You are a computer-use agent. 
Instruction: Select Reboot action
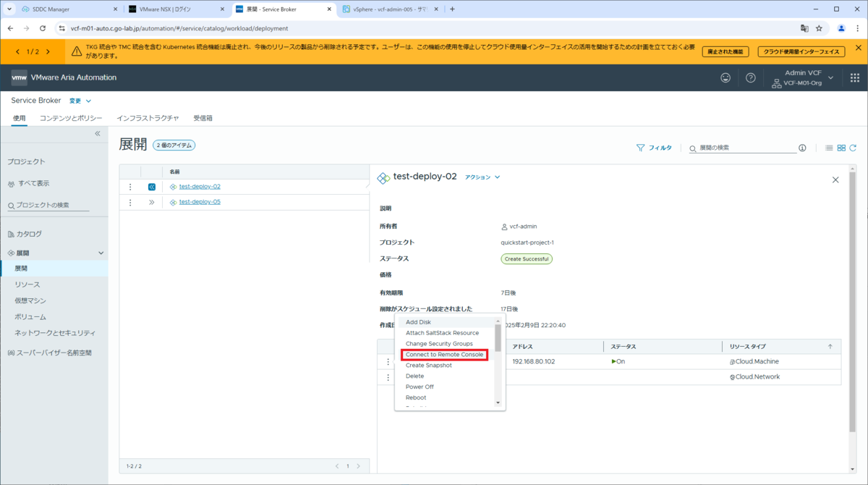(x=416, y=397)
